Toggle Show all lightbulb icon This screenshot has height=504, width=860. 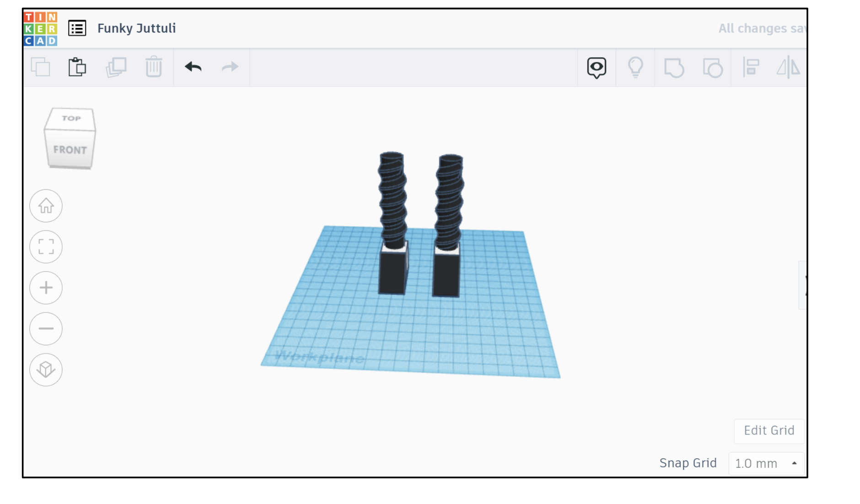(x=635, y=68)
